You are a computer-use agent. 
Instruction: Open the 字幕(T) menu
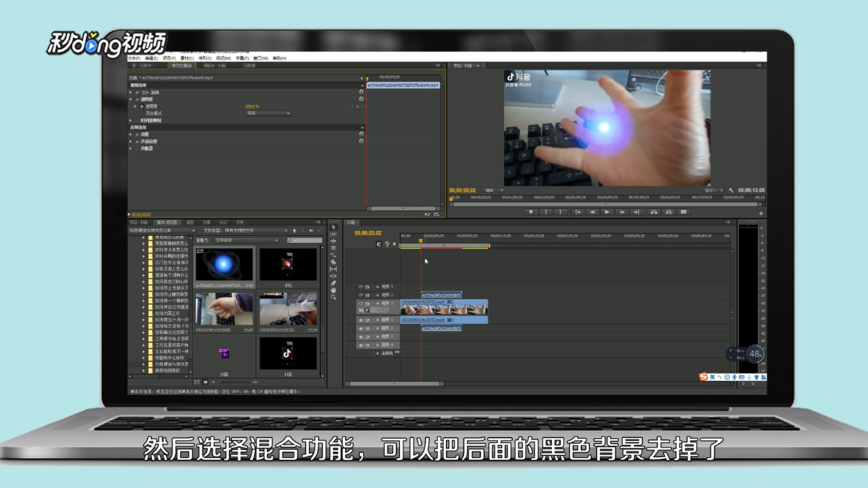[242, 58]
